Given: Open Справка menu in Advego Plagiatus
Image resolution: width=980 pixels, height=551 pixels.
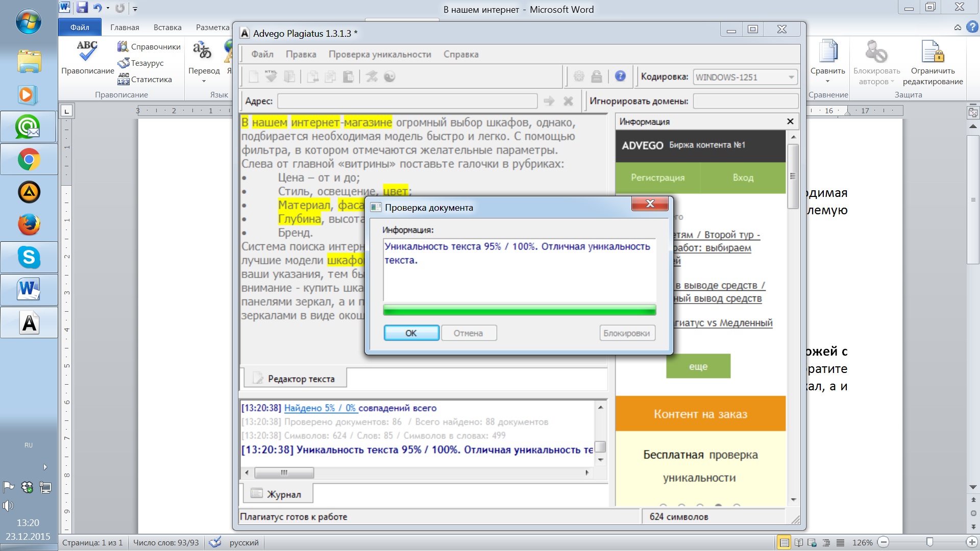Looking at the screenshot, I should pos(461,54).
